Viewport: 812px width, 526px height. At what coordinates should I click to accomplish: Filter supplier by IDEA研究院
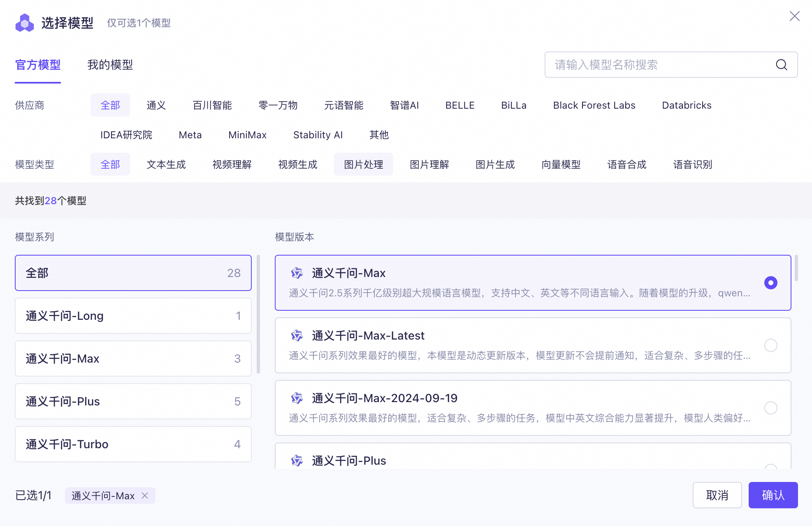click(x=126, y=135)
